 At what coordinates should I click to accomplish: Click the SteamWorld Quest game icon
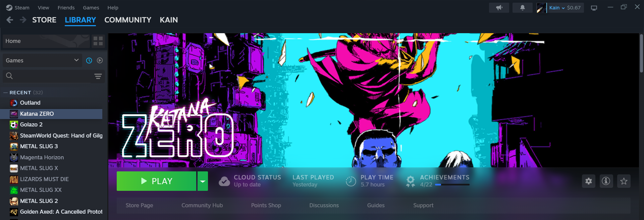coord(14,135)
